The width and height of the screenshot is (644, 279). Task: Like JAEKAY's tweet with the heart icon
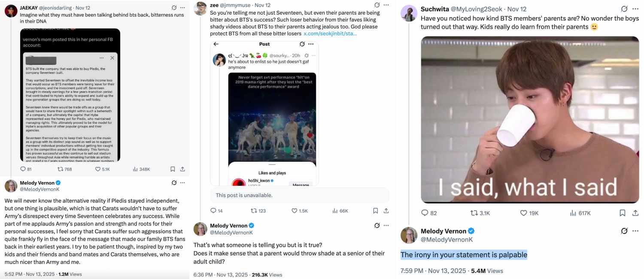98,169
